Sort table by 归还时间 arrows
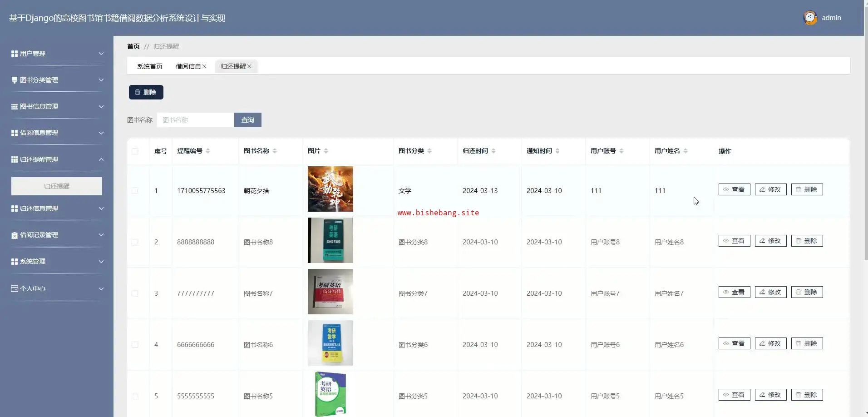 (x=493, y=151)
